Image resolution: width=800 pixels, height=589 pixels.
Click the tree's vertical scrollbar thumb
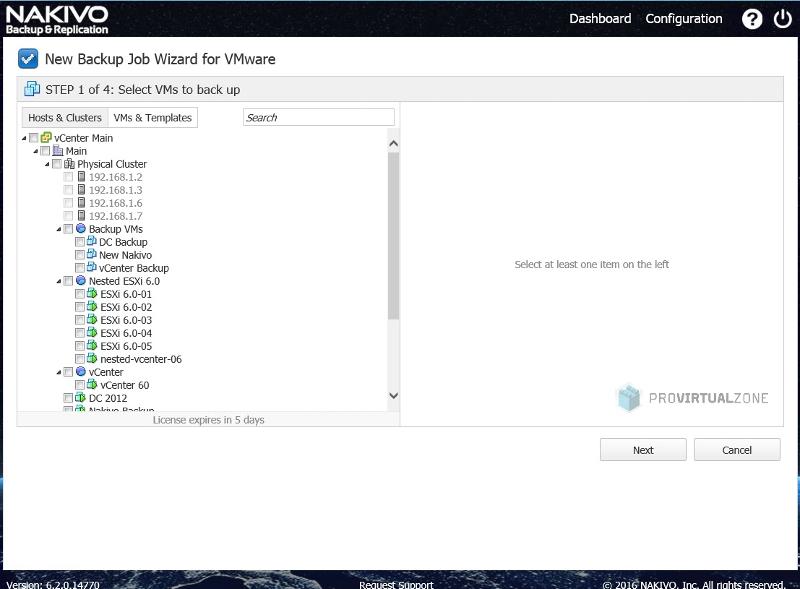(x=393, y=236)
